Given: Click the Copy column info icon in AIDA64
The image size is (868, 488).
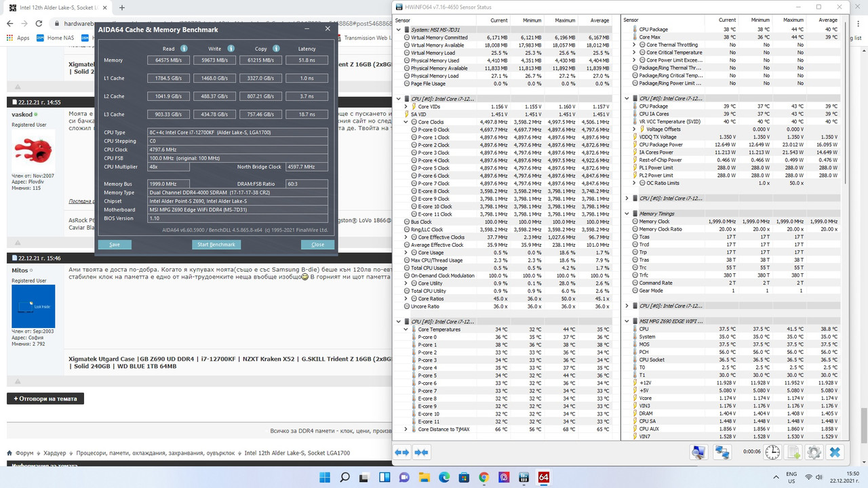Looking at the screenshot, I should [x=277, y=49].
